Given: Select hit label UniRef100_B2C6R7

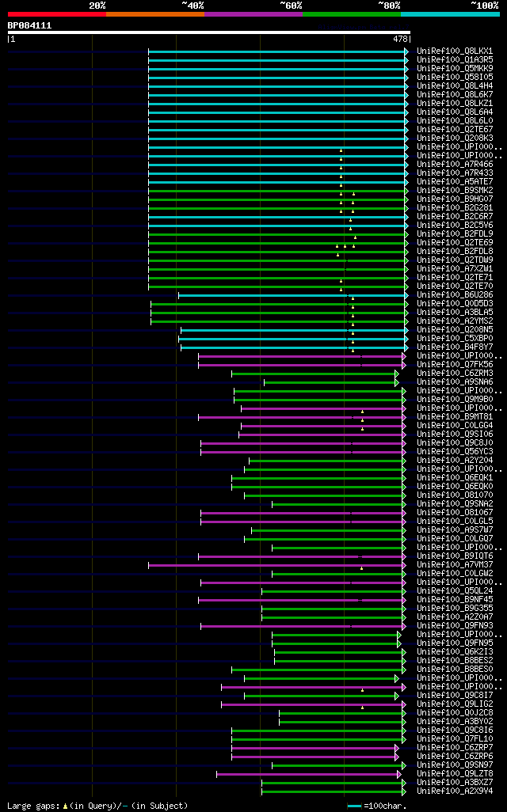Looking at the screenshot, I should [x=455, y=217].
